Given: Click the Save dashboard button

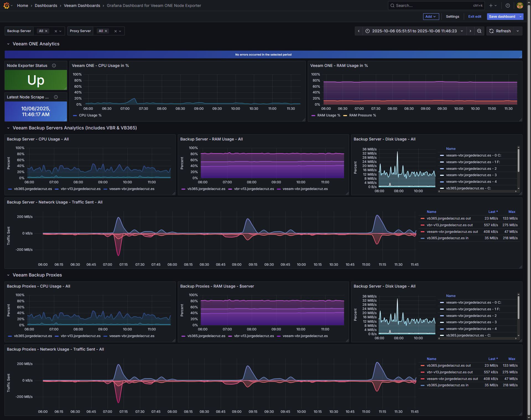Looking at the screenshot, I should click(x=502, y=17).
